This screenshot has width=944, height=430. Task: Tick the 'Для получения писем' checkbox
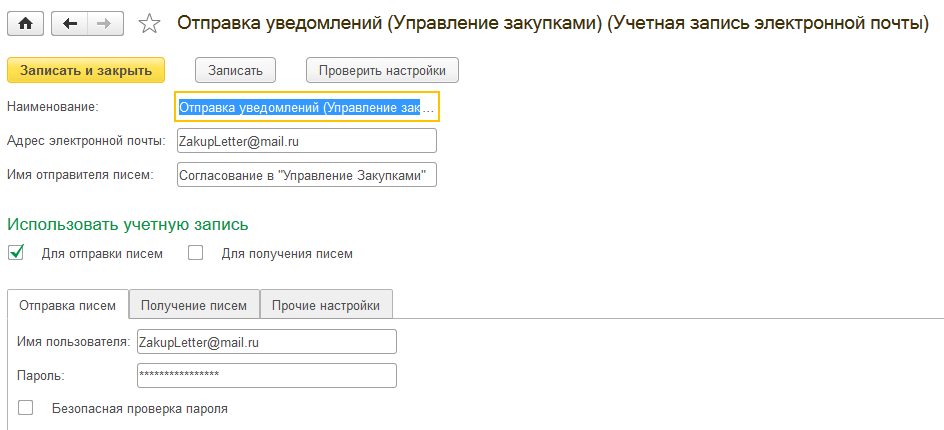pos(195,253)
